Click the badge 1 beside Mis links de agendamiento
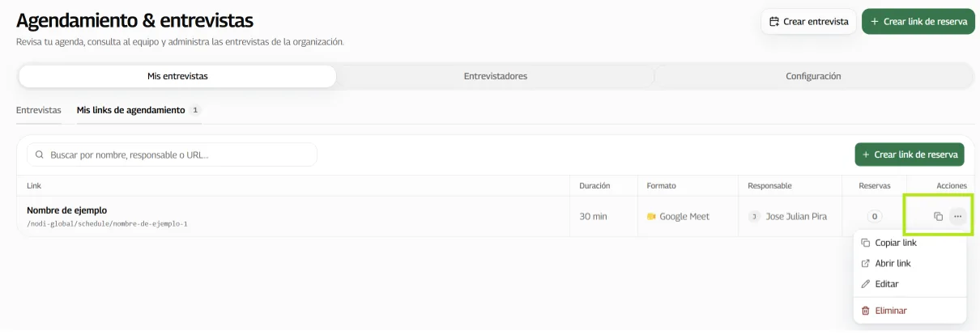Image resolution: width=980 pixels, height=335 pixels. [195, 110]
